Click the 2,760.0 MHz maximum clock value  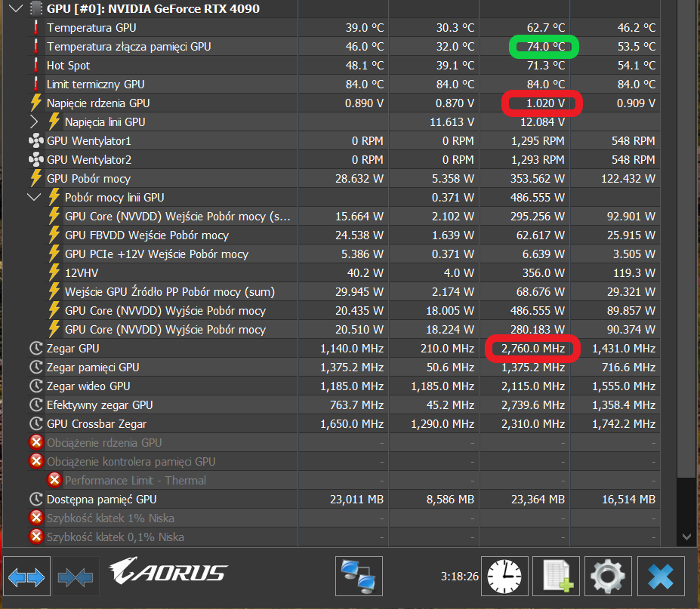pos(533,349)
